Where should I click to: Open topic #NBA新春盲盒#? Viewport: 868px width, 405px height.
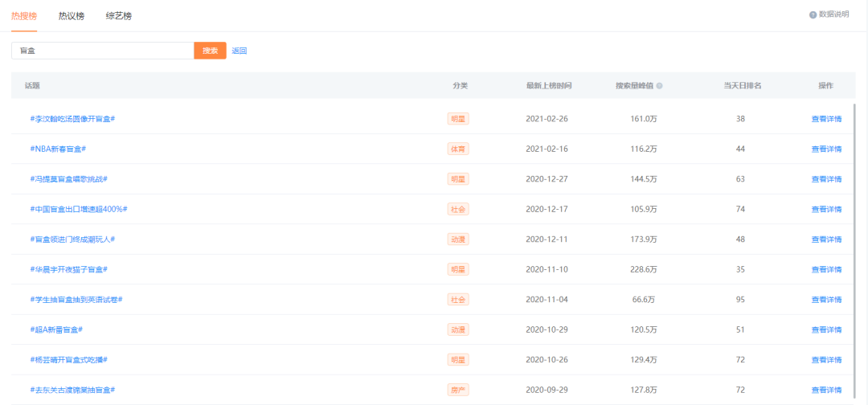pos(58,149)
